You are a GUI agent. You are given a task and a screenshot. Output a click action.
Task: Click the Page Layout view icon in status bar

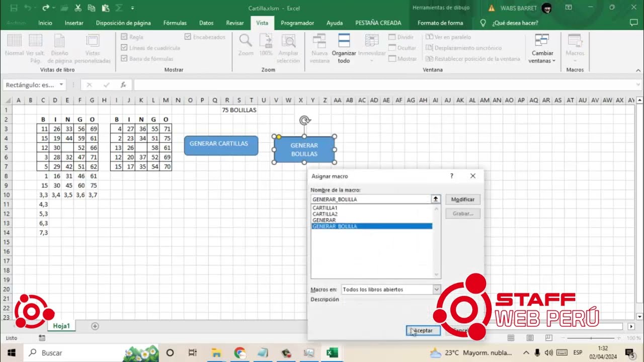pyautogui.click(x=530, y=338)
